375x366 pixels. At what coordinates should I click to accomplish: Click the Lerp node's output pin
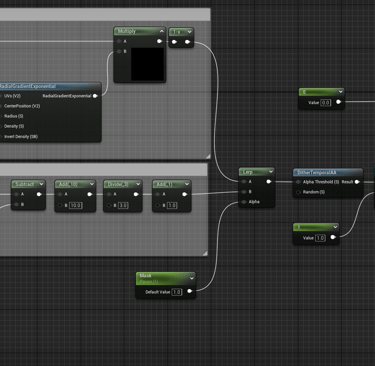(x=269, y=182)
